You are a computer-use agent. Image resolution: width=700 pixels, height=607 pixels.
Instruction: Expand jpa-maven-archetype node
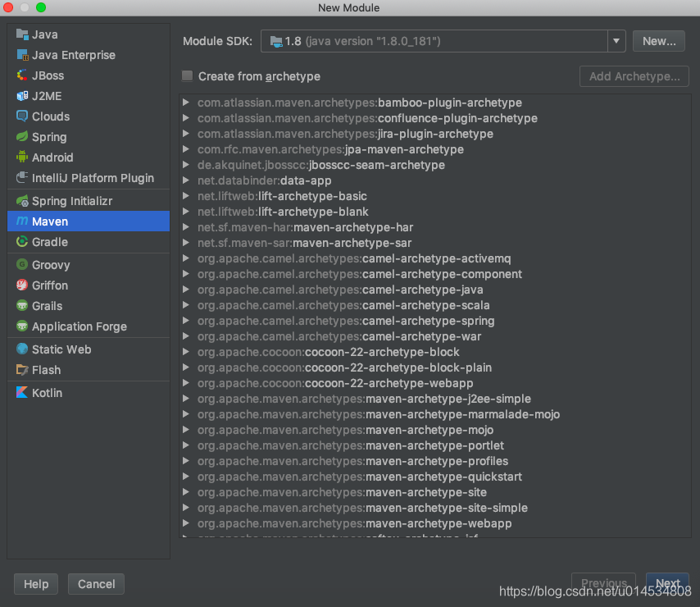(x=186, y=149)
